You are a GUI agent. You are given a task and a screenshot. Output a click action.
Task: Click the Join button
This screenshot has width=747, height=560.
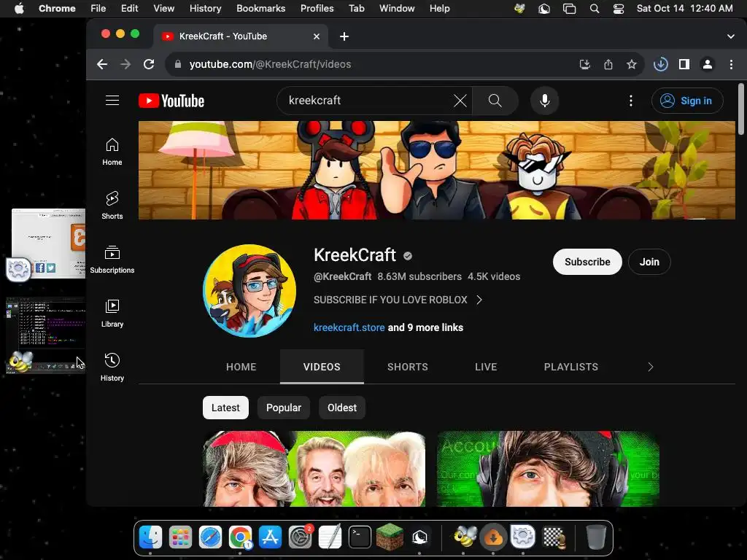649,262
